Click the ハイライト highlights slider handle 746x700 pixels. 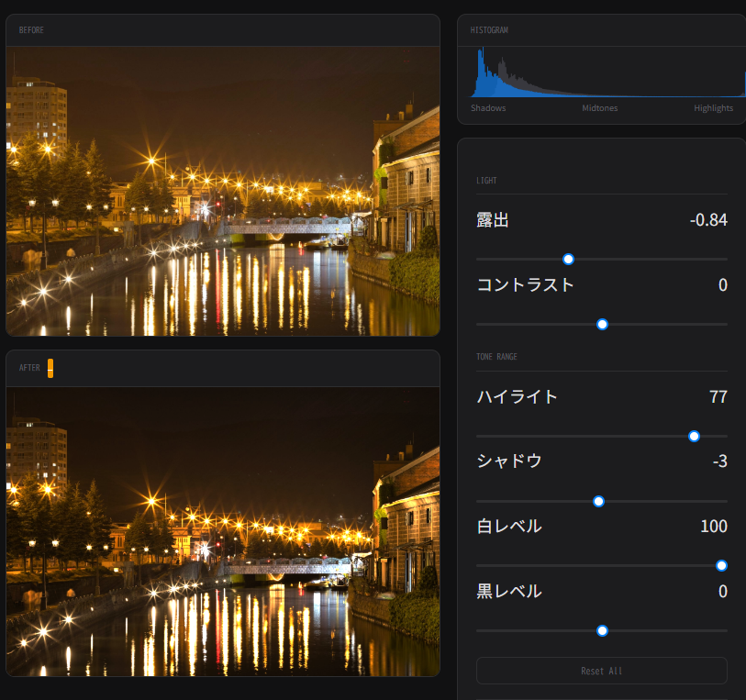[694, 436]
